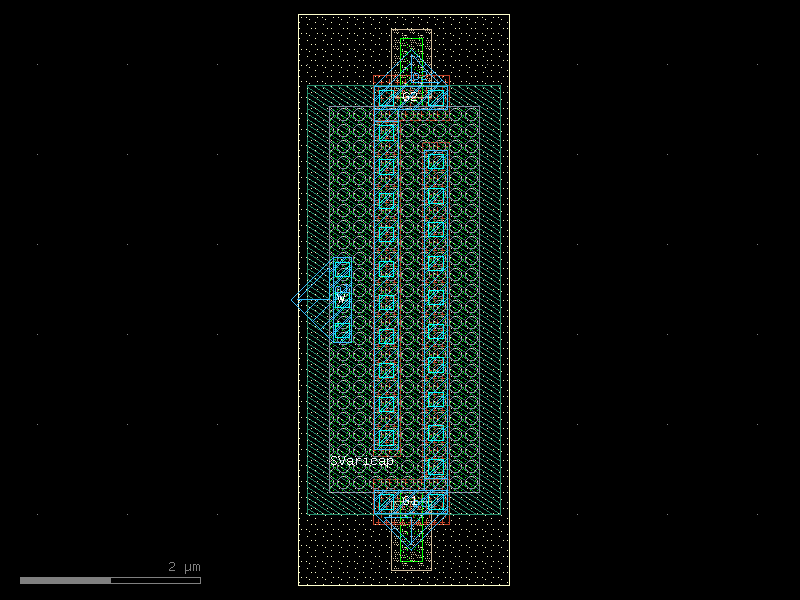Screen dimensions: 800x600
Task: Click the green rectangle above G2 terminal
Action: 411,58
